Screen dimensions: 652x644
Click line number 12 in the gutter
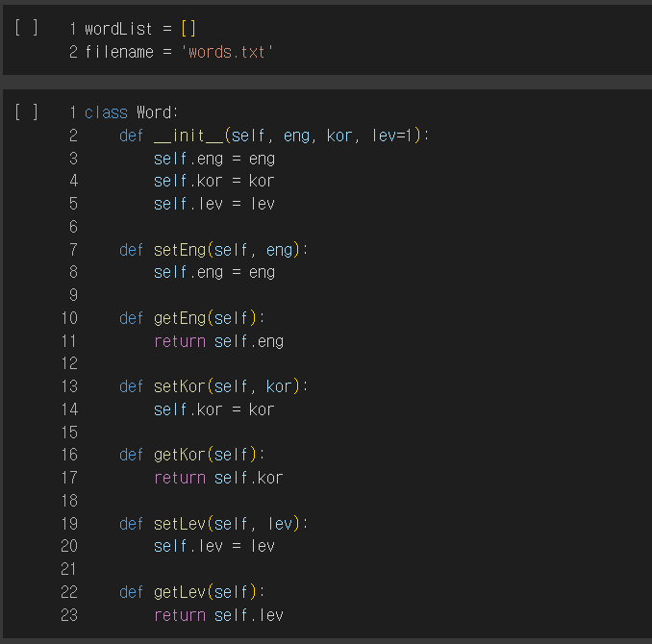click(69, 363)
